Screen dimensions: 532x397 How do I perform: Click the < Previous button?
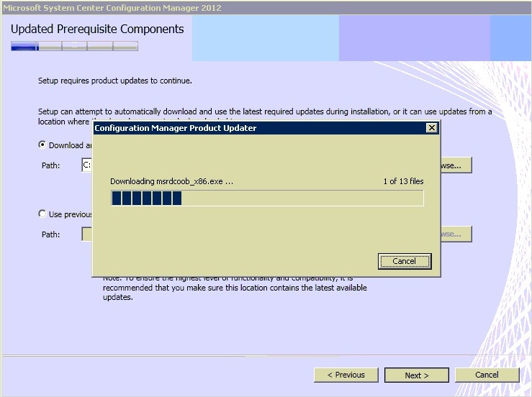coord(346,375)
